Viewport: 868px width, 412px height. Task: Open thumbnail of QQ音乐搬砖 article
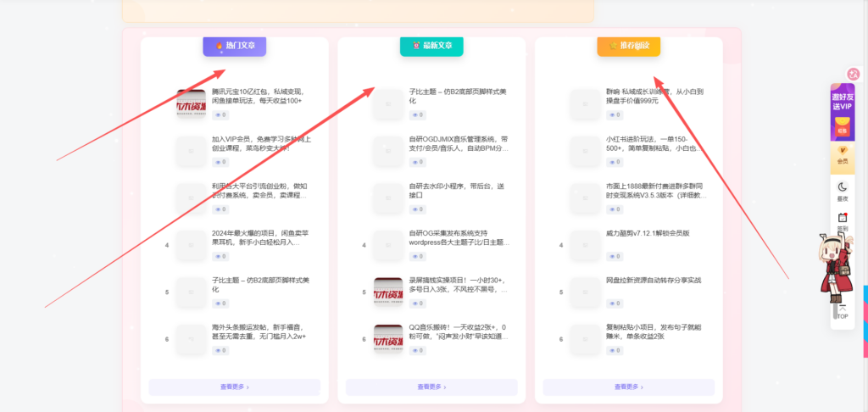coord(388,339)
